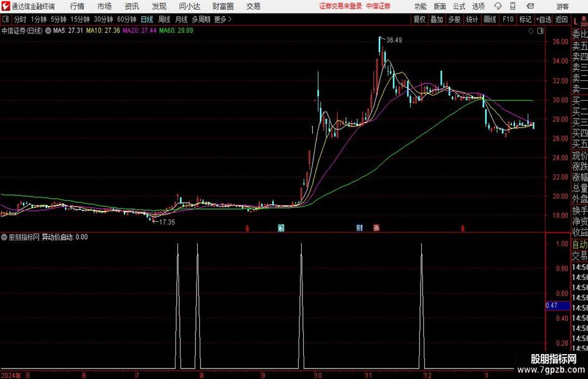
Task: Click the 解 event marker below chart
Action: click(281, 228)
